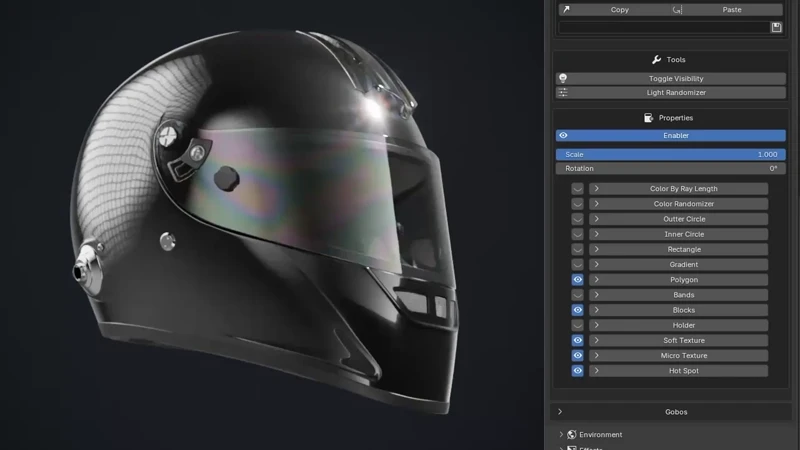Screen dimensions: 800x450
Task: Click the preset name input field
Action: (664, 27)
